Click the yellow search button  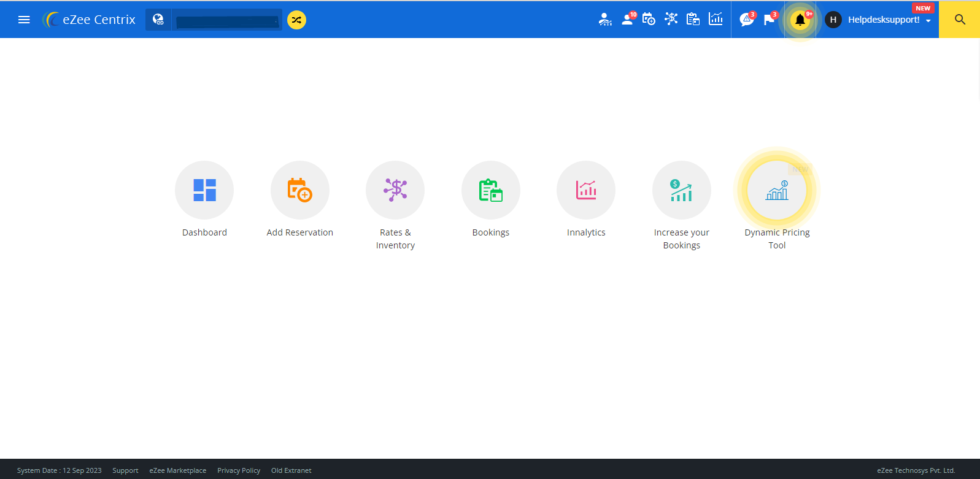coord(960,20)
